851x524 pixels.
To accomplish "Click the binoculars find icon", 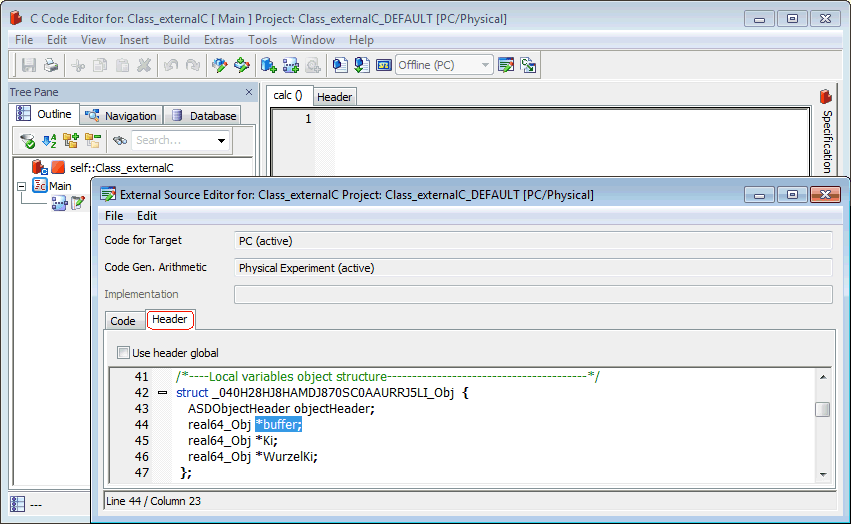I will [x=119, y=141].
